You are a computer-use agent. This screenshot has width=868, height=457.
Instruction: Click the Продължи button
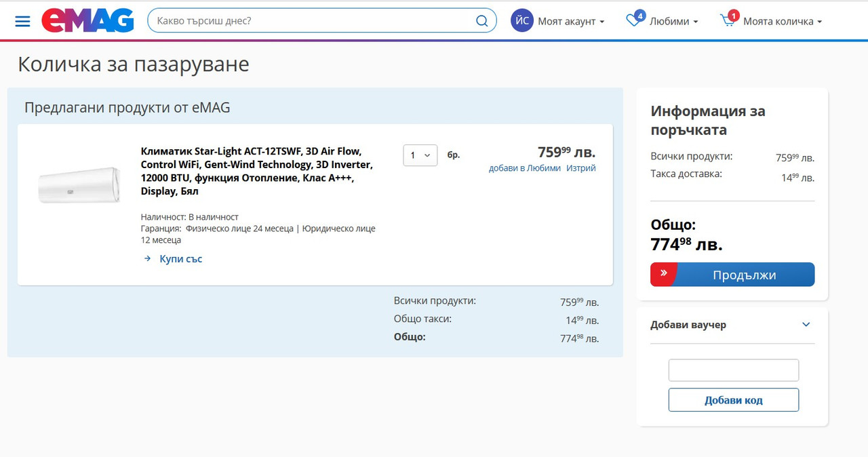732,275
